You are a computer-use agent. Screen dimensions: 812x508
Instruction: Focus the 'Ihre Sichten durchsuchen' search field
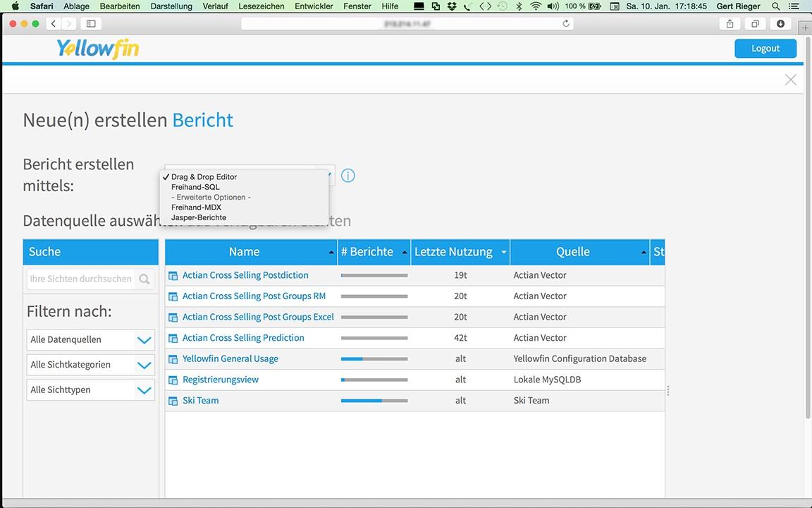click(x=81, y=279)
